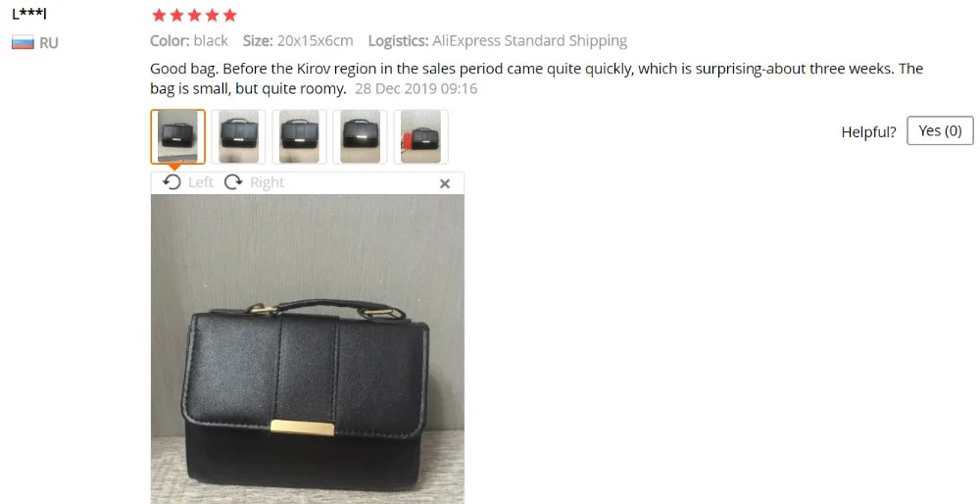Show the fourth bag thumbnail

(x=360, y=137)
